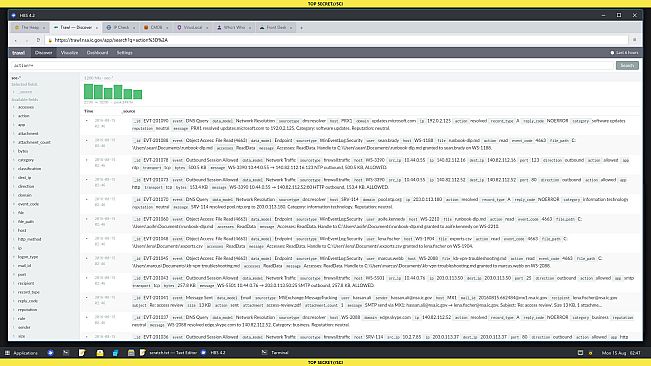Switch to CMDB tab
The width and height of the screenshot is (651, 366).
pyautogui.click(x=156, y=28)
